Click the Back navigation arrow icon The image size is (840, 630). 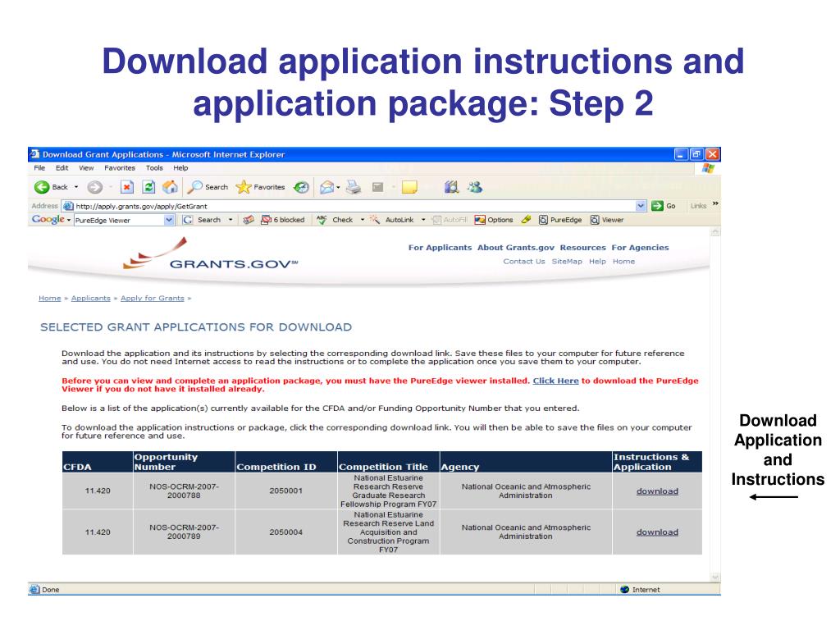pos(41,187)
